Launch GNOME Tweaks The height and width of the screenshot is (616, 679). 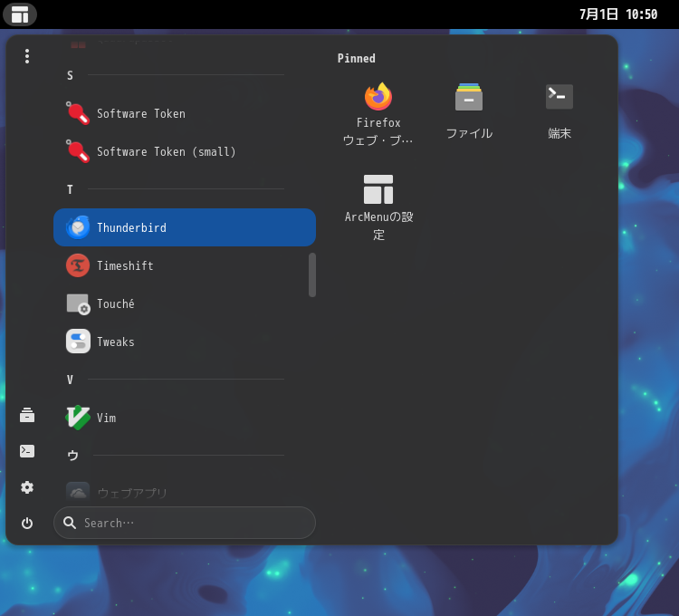pyautogui.click(x=185, y=342)
